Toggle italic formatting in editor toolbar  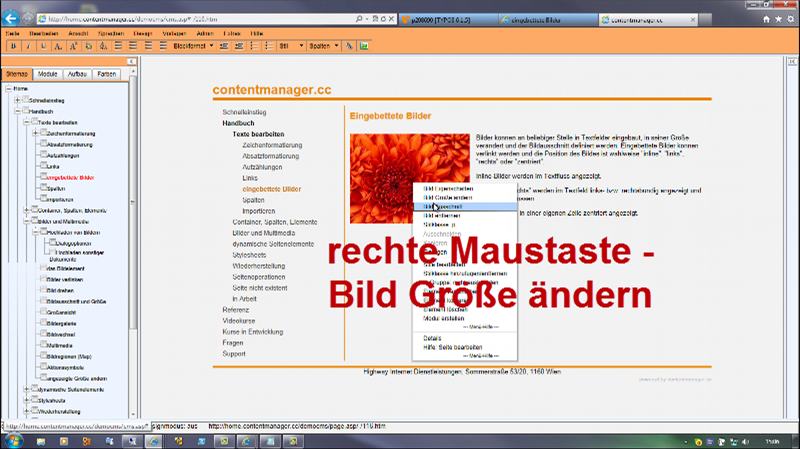point(28,46)
